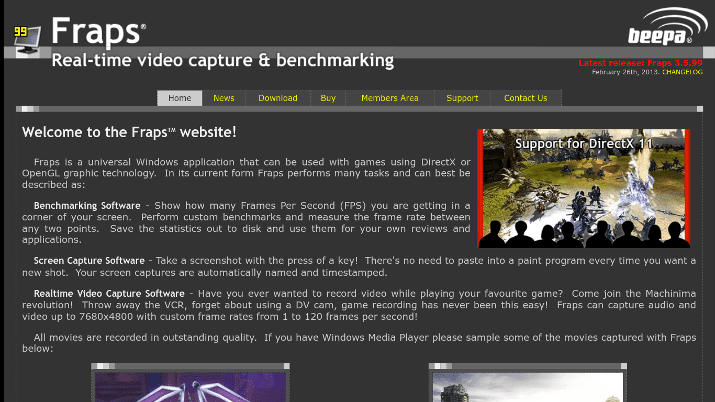Click 'Real-time video capture & benchmarking' tagline
Viewport: 715px width, 402px height.
click(x=223, y=60)
